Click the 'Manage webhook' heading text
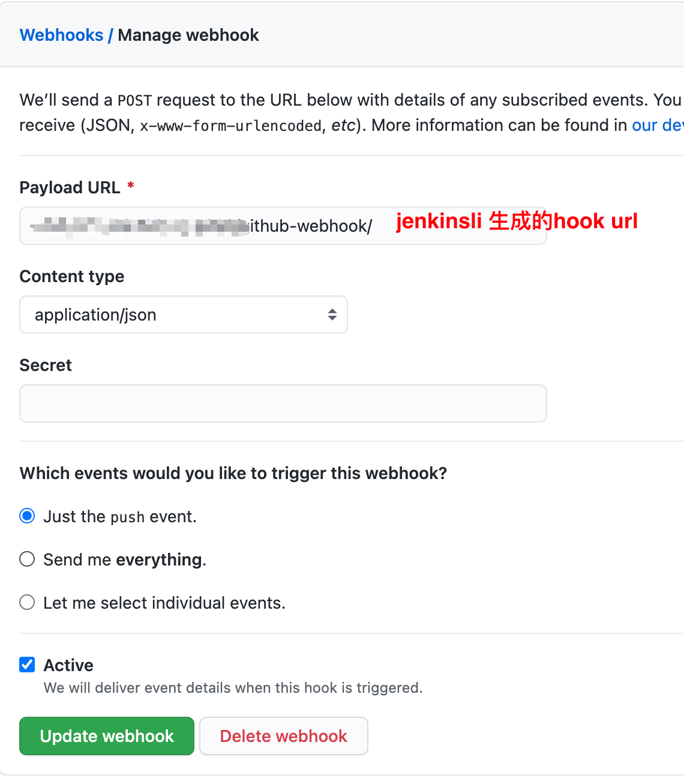Viewport: 684px width, 784px height. (x=188, y=35)
